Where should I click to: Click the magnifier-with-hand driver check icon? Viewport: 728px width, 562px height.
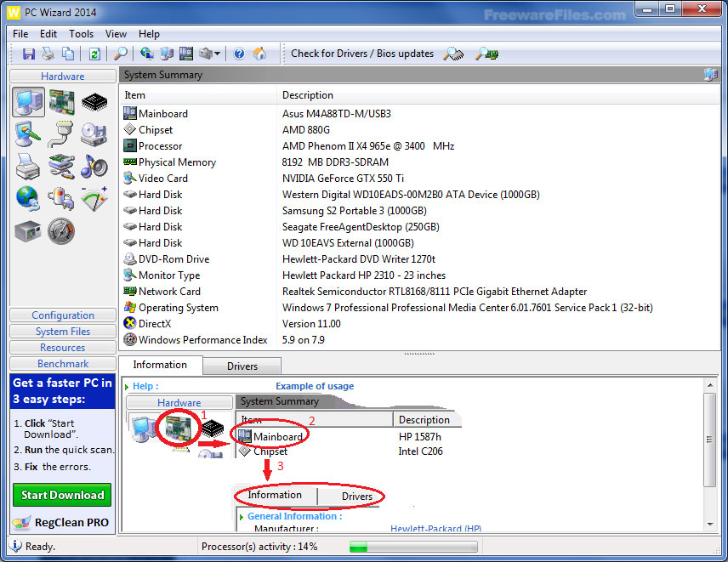(453, 54)
